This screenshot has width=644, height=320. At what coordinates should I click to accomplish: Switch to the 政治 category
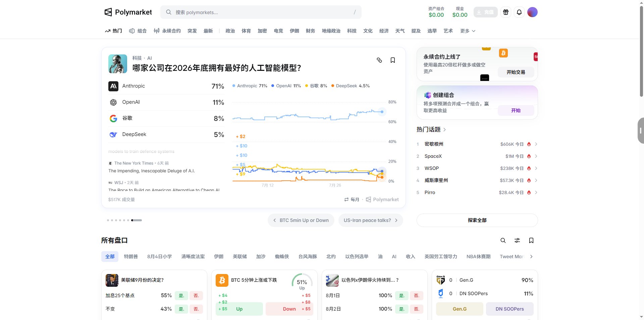230,31
